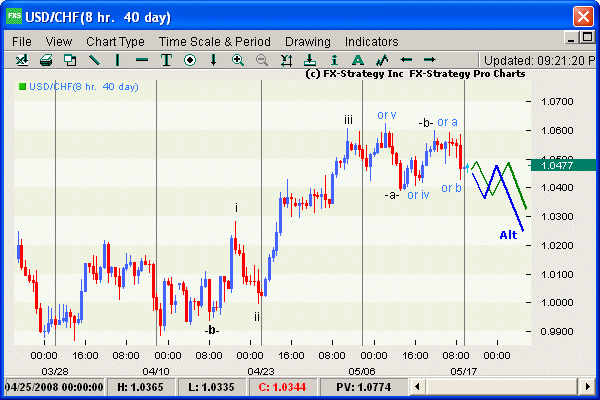Click the green 1.0477 current price tag
The image size is (600, 400).
pos(564,165)
